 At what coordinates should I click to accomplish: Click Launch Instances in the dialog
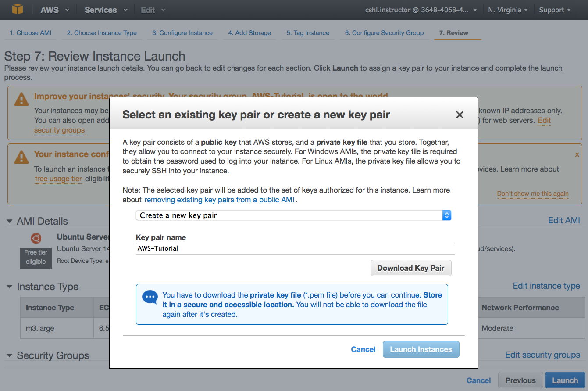click(x=421, y=349)
